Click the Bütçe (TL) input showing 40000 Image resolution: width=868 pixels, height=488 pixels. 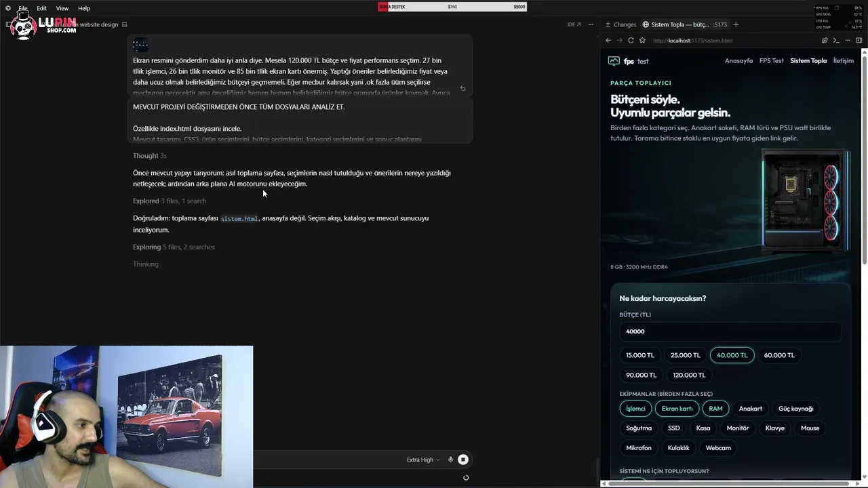tap(730, 331)
